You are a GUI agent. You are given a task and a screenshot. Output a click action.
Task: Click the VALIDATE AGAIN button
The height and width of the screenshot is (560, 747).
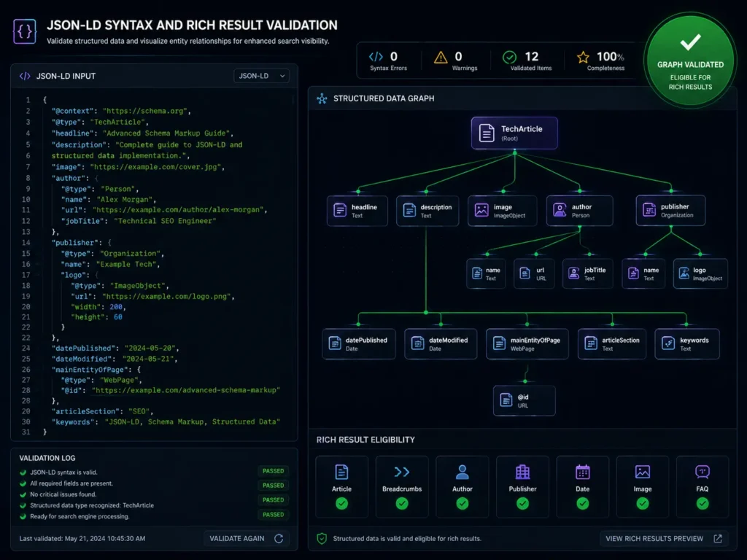247,539
